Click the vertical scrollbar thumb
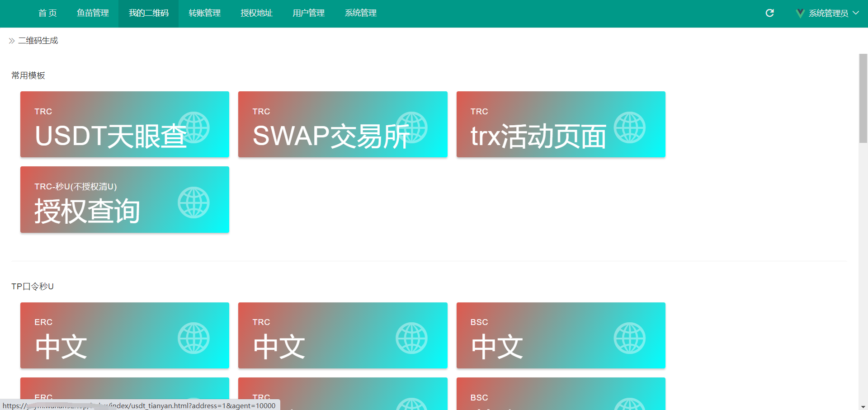 coord(863,99)
